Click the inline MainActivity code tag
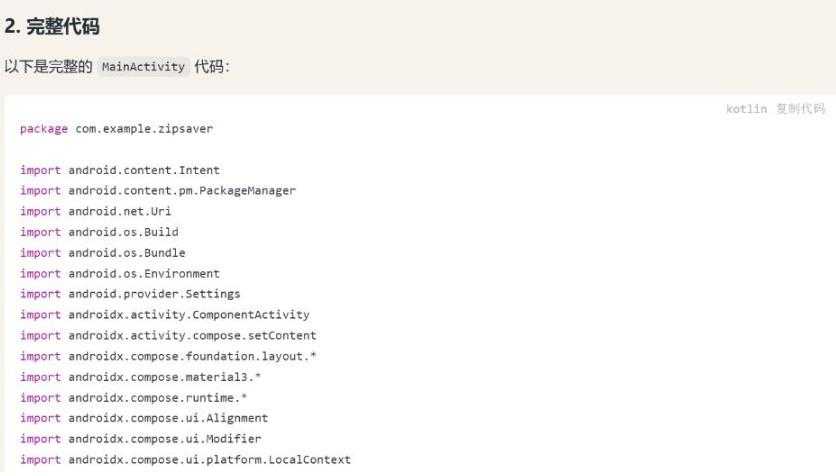836x476 pixels. coord(144,67)
